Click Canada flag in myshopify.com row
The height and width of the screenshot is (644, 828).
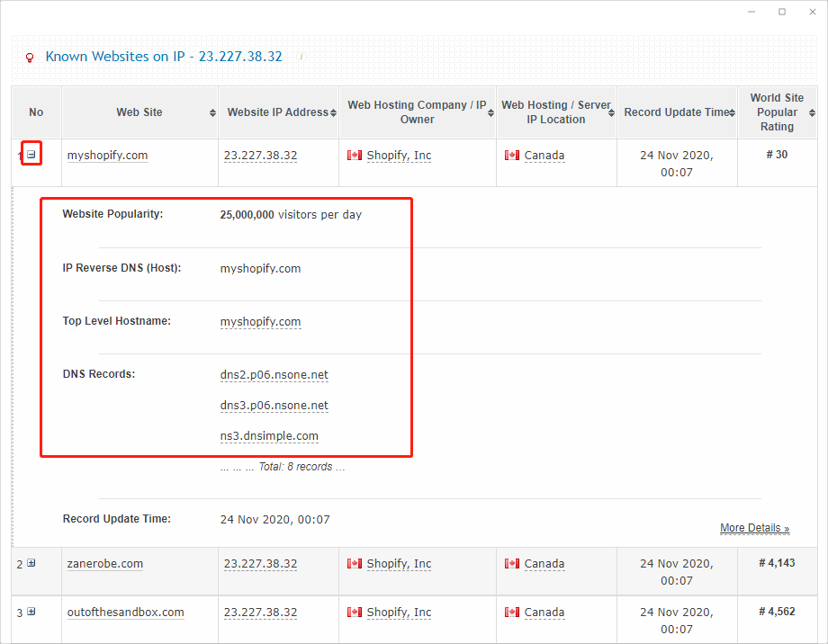point(512,156)
